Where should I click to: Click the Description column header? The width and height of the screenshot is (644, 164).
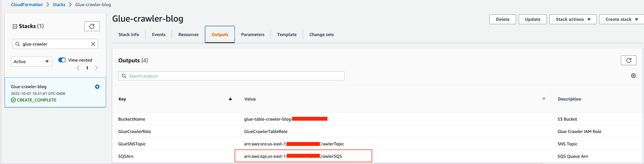pyautogui.click(x=569, y=99)
